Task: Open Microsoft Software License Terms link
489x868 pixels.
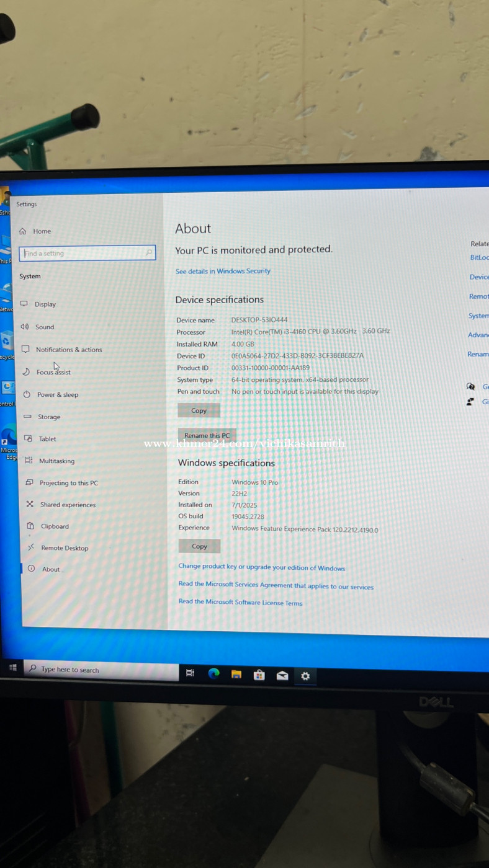Action: click(x=241, y=602)
